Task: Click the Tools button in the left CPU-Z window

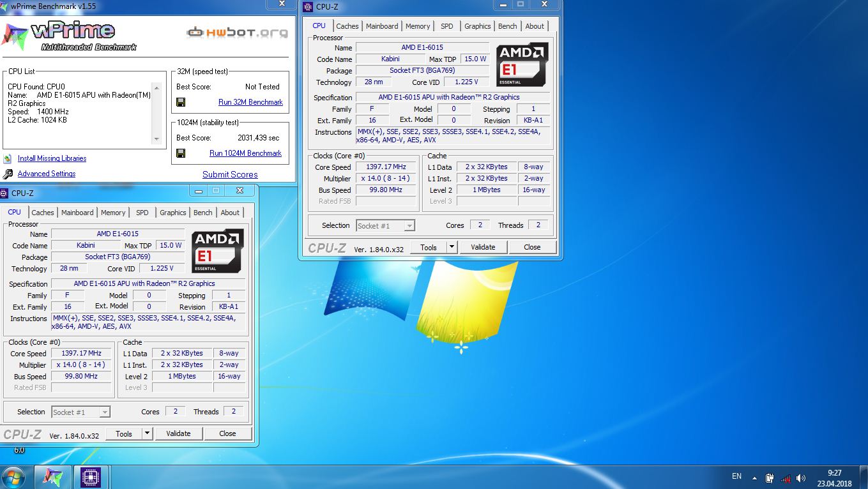Action: pyautogui.click(x=124, y=433)
